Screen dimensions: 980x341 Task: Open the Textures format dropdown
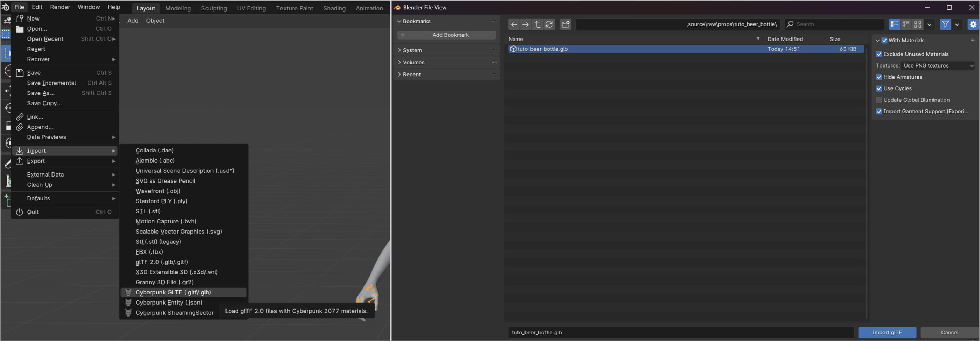pyautogui.click(x=937, y=66)
